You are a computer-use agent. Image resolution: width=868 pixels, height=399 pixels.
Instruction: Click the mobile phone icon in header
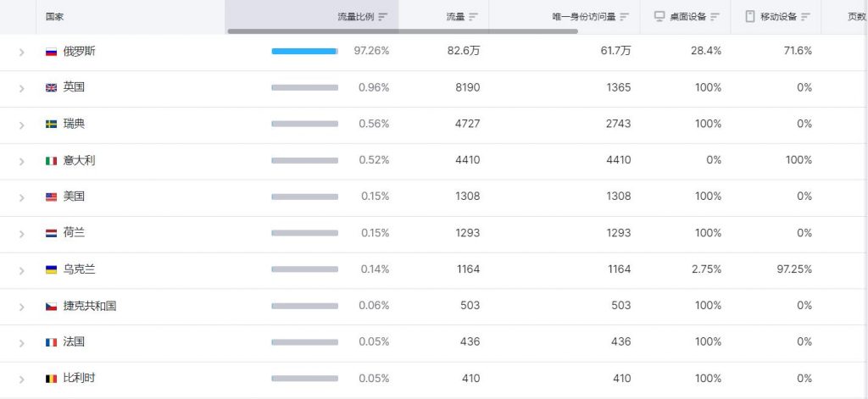coord(750,16)
